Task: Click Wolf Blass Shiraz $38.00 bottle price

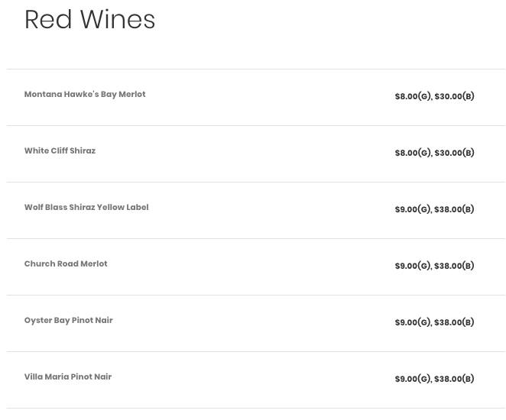Action: click(454, 210)
